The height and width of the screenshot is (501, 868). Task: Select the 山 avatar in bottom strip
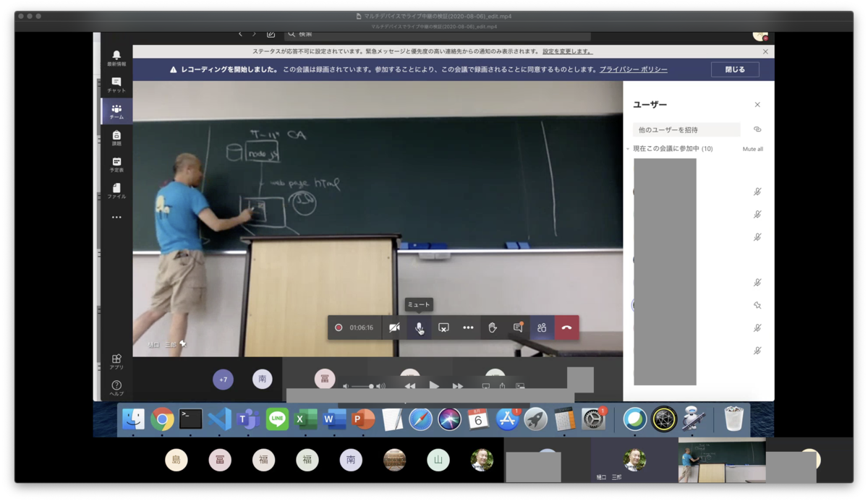click(438, 460)
